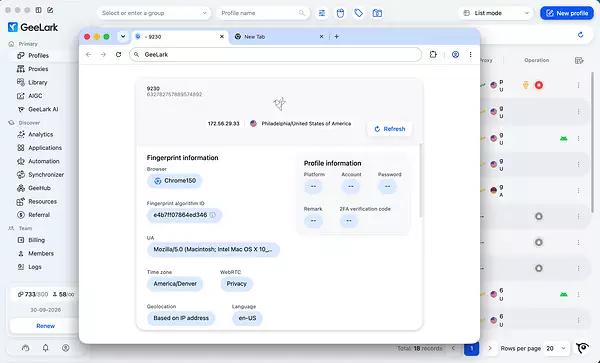Open the List mode dropdown

point(496,13)
